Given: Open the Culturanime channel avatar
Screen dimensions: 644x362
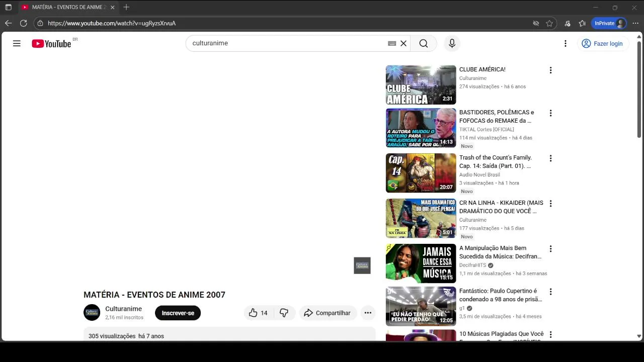Looking at the screenshot, I should 92,312.
